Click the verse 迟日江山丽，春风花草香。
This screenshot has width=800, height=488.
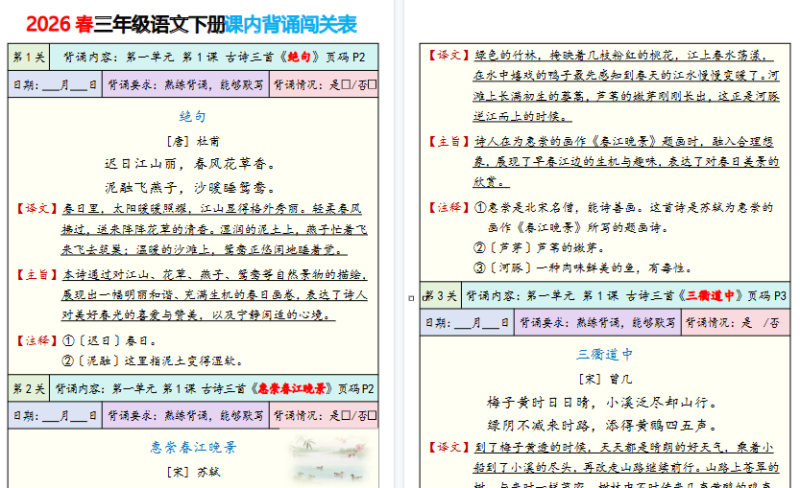pyautogui.click(x=190, y=164)
